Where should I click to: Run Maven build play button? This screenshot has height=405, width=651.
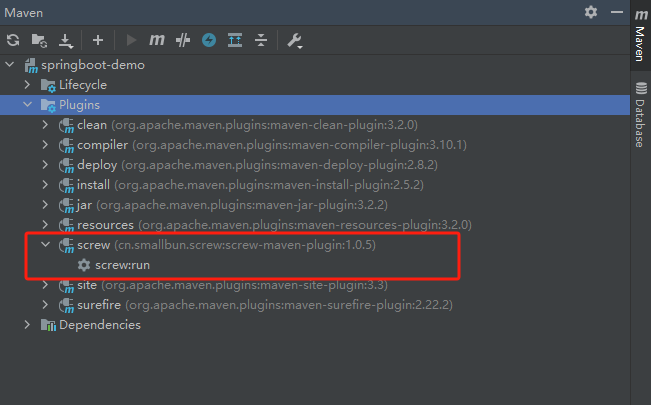pos(131,40)
